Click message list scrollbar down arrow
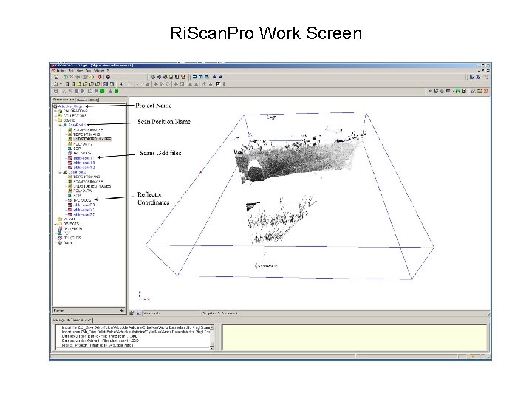532x399 pixels. click(x=212, y=348)
